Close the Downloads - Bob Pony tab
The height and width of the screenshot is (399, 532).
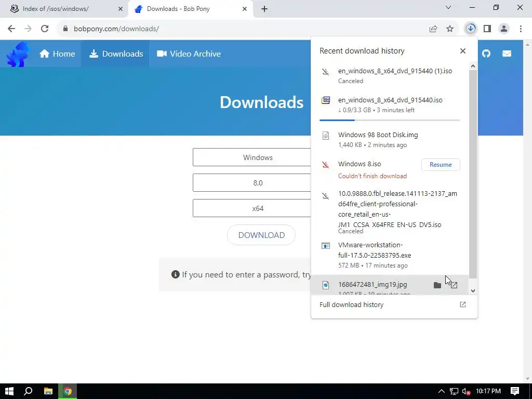[245, 9]
